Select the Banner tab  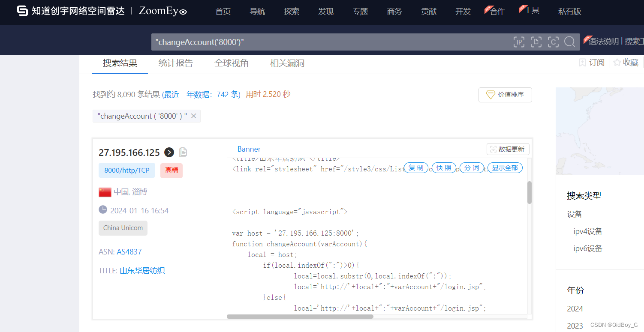click(x=249, y=149)
